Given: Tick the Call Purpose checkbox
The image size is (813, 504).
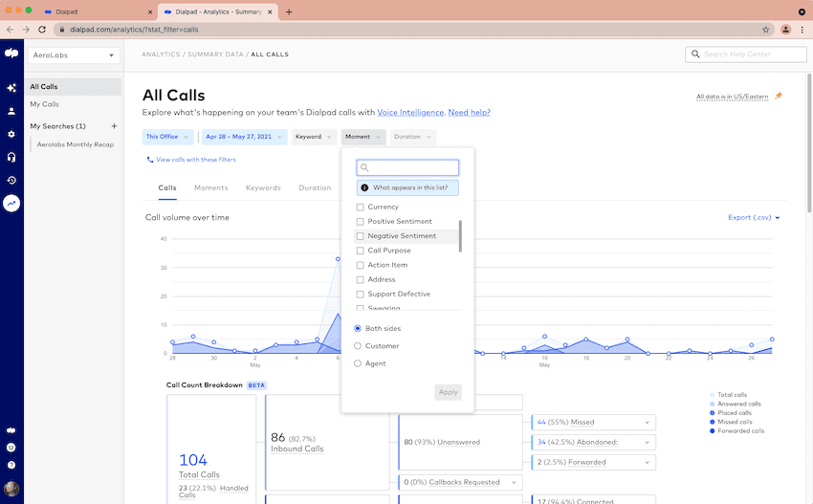Looking at the screenshot, I should point(360,251).
